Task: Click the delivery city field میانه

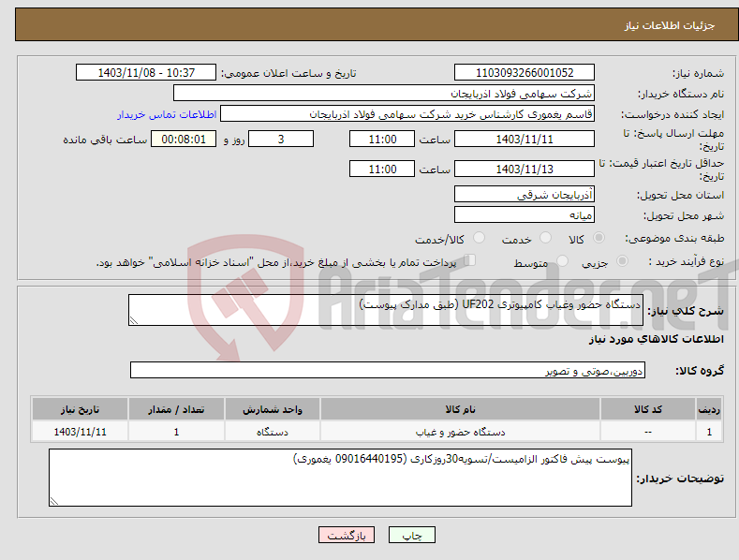Action: click(525, 215)
